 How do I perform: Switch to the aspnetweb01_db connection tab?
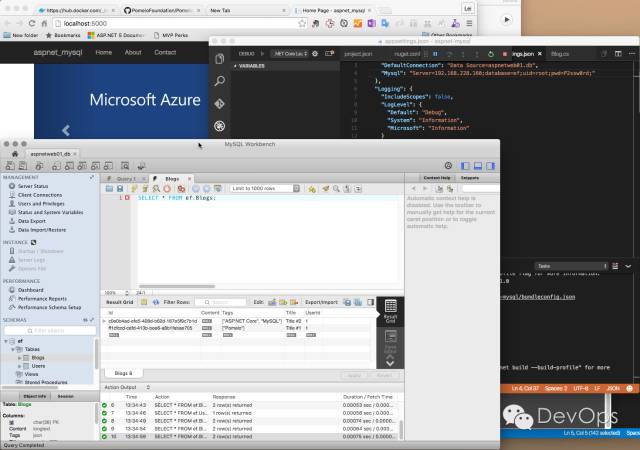(50, 154)
